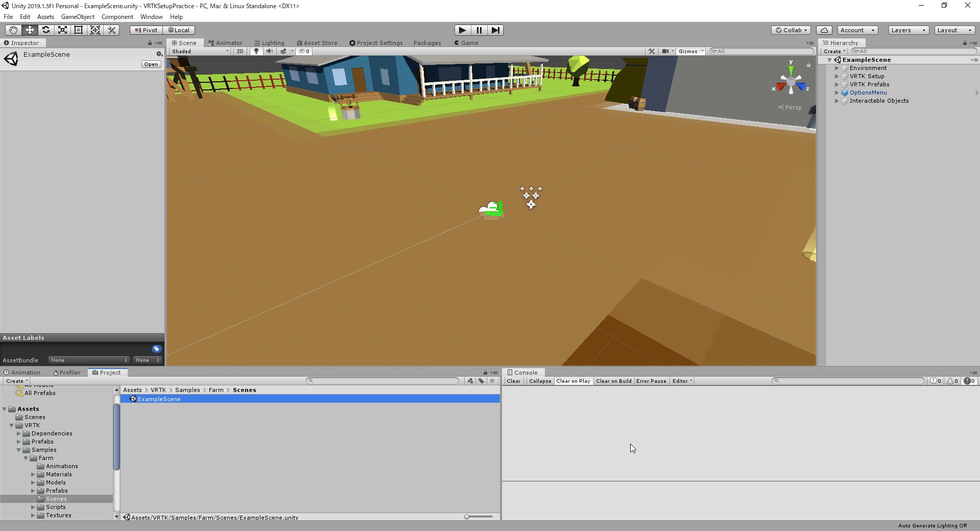Select the Rotate tool
Image resolution: width=980 pixels, height=531 pixels.
pyautogui.click(x=46, y=30)
